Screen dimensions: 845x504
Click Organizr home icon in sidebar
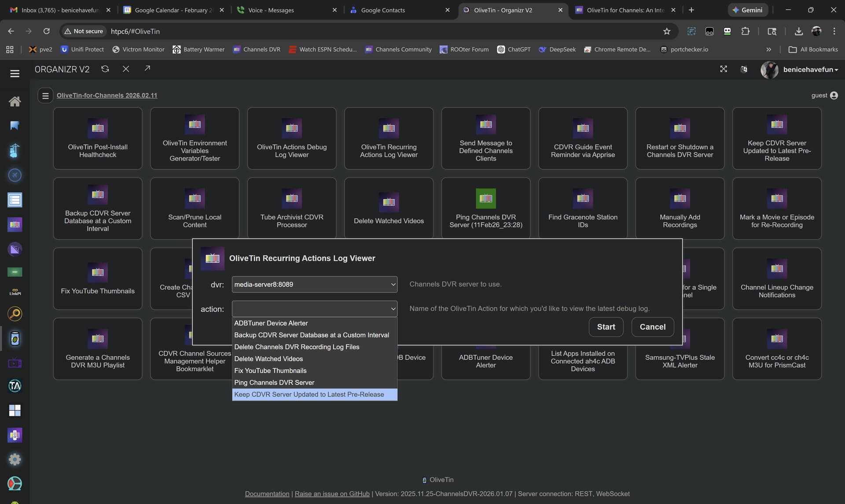(15, 102)
